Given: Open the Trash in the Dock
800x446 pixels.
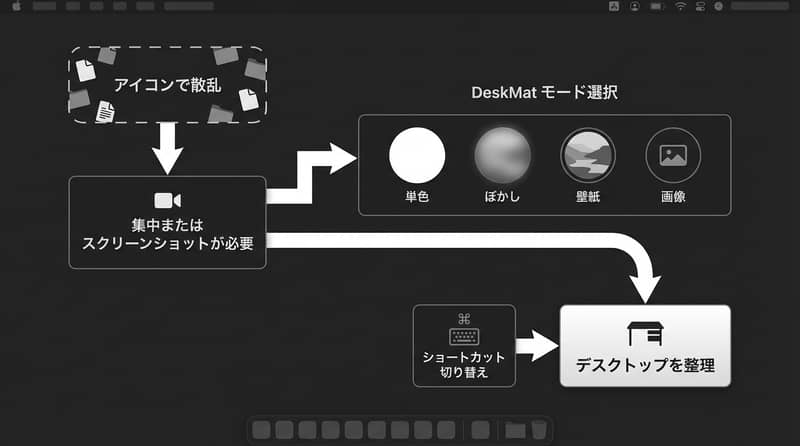Looking at the screenshot, I should pyautogui.click(x=539, y=430).
